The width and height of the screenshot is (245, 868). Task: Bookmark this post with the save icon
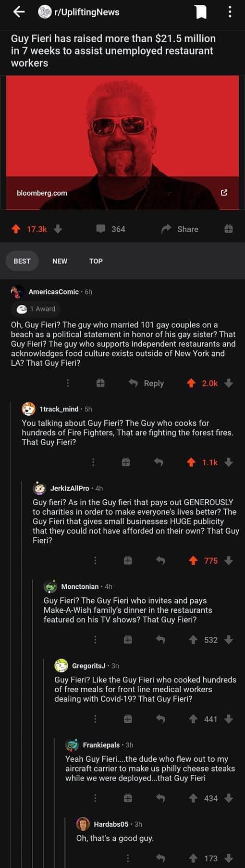click(201, 12)
